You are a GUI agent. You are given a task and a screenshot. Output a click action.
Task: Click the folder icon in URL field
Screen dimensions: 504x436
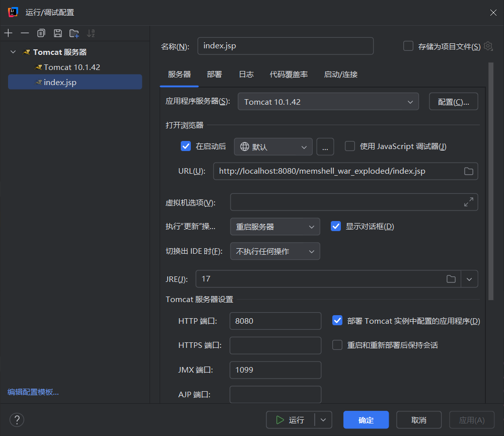coord(468,171)
